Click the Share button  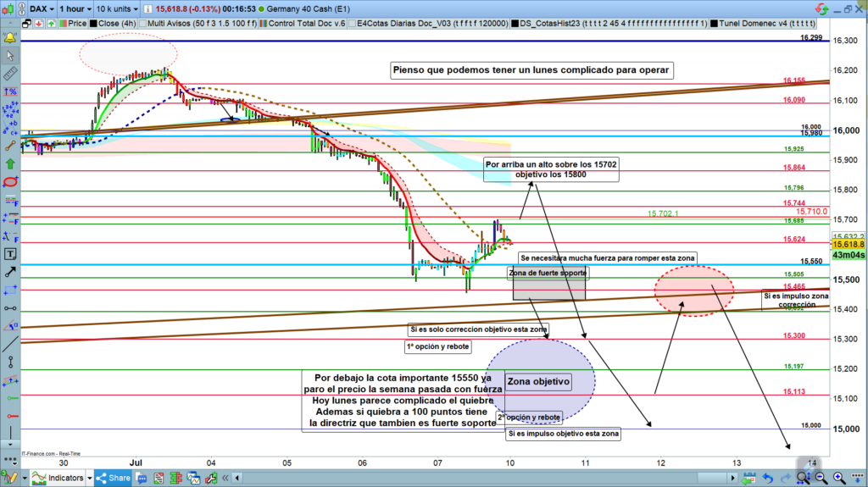pyautogui.click(x=114, y=478)
